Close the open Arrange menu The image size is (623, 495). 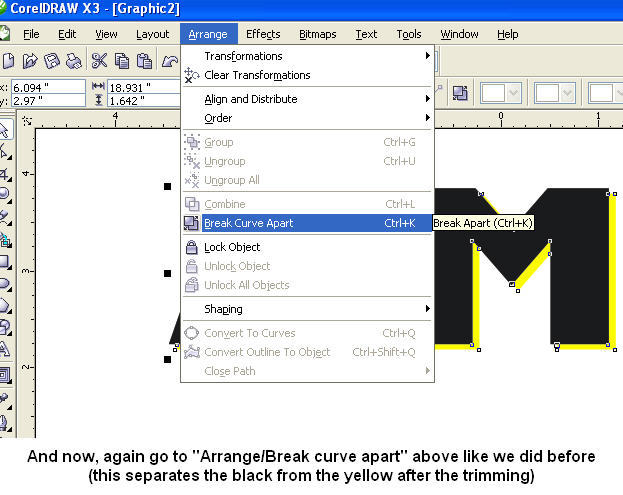point(208,34)
